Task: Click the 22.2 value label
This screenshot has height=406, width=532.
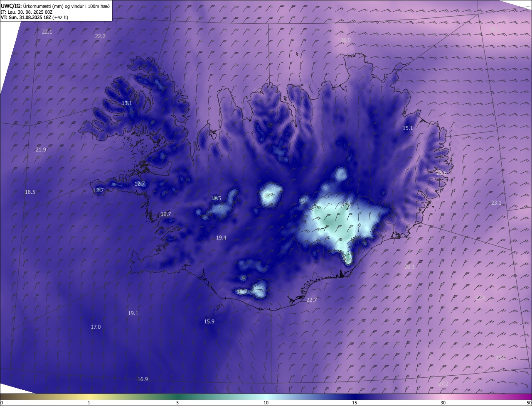Action: 100,36
